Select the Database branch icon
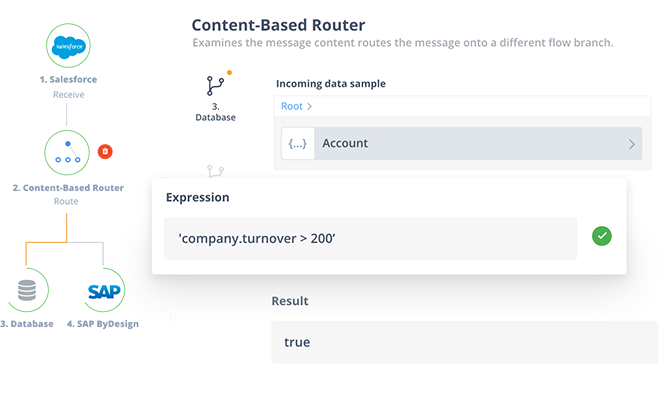This screenshot has width=670, height=397. click(x=215, y=85)
